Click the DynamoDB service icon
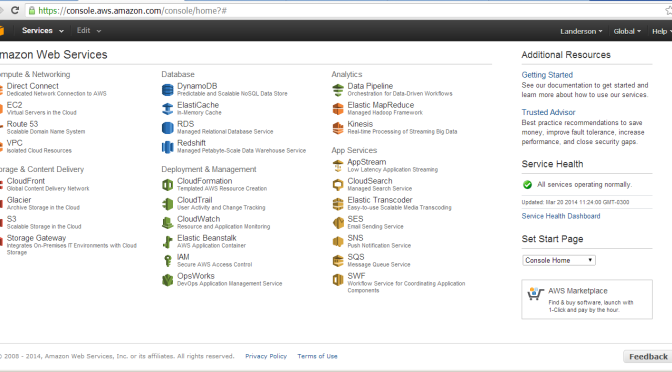Image resolution: width=672 pixels, height=372 pixels. [168, 90]
